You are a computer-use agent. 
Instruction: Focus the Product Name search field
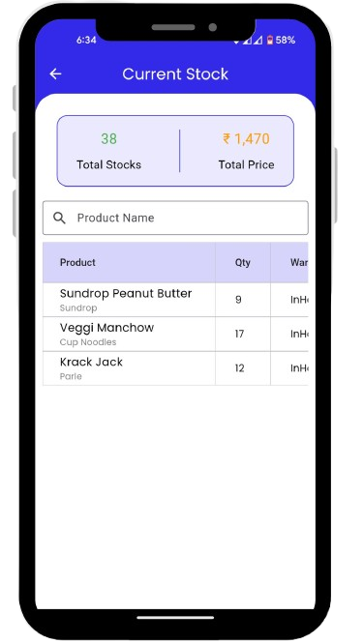pos(175,218)
